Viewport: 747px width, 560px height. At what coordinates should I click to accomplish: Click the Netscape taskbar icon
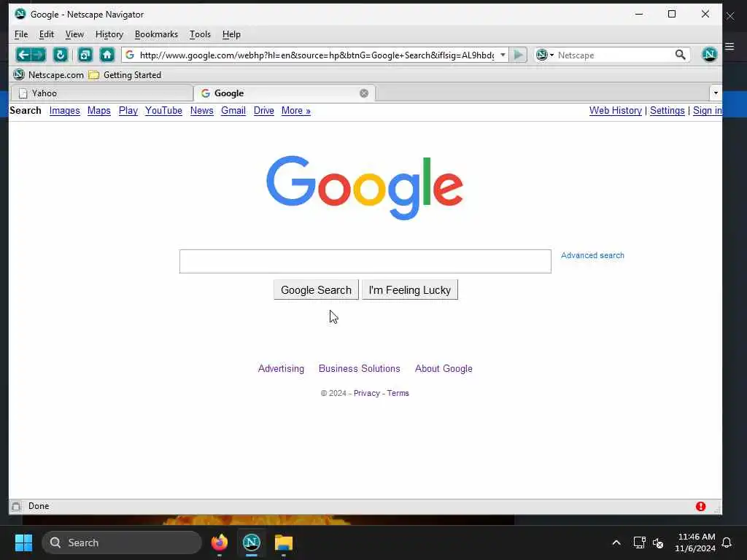[252, 542]
